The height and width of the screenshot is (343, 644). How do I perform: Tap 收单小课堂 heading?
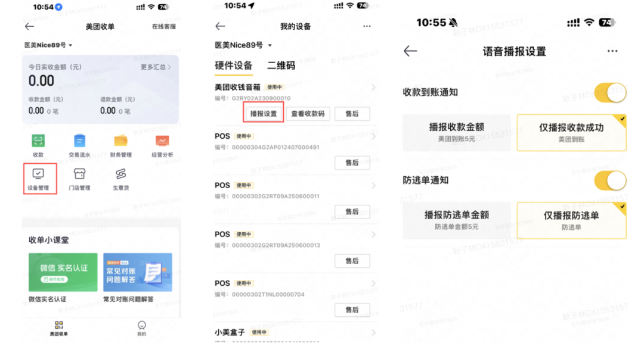tap(48, 240)
